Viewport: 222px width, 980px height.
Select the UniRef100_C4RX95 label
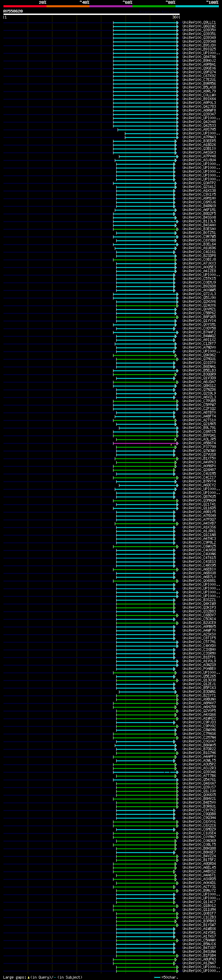pyautogui.click(x=199, y=566)
